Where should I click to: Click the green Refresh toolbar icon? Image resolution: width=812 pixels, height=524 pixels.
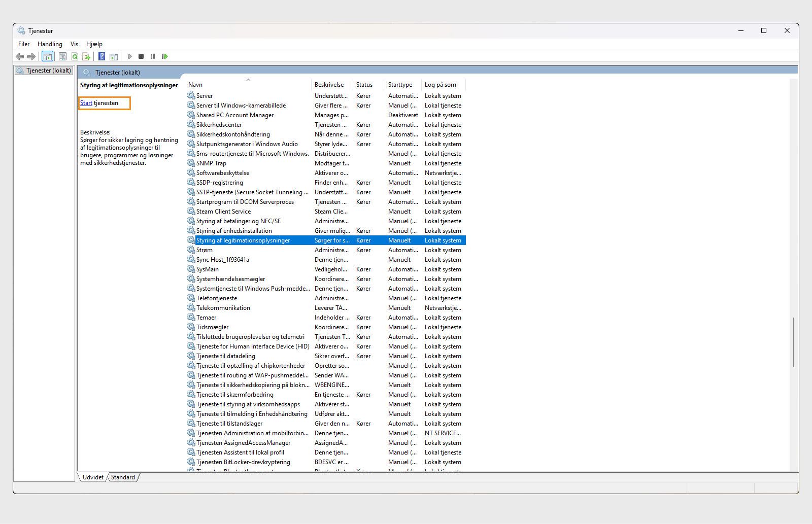(75, 56)
